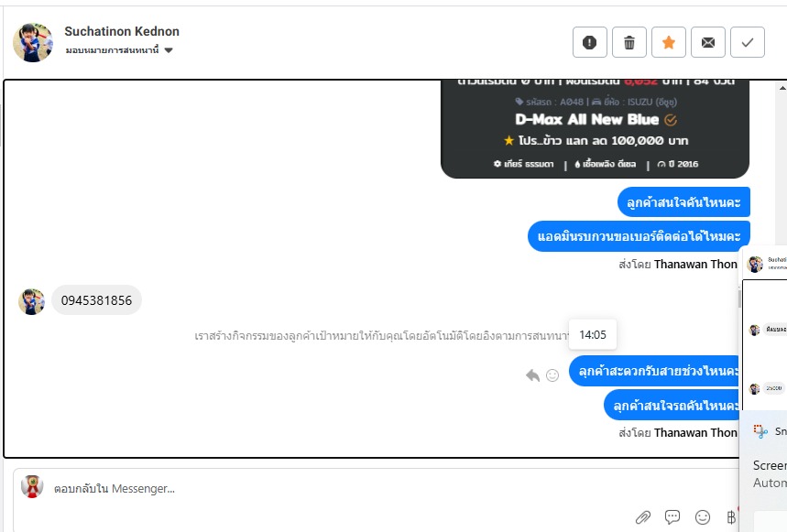Viewport: 787px width, 532px height.
Task: React to message with smiley icon
Action: click(x=552, y=375)
